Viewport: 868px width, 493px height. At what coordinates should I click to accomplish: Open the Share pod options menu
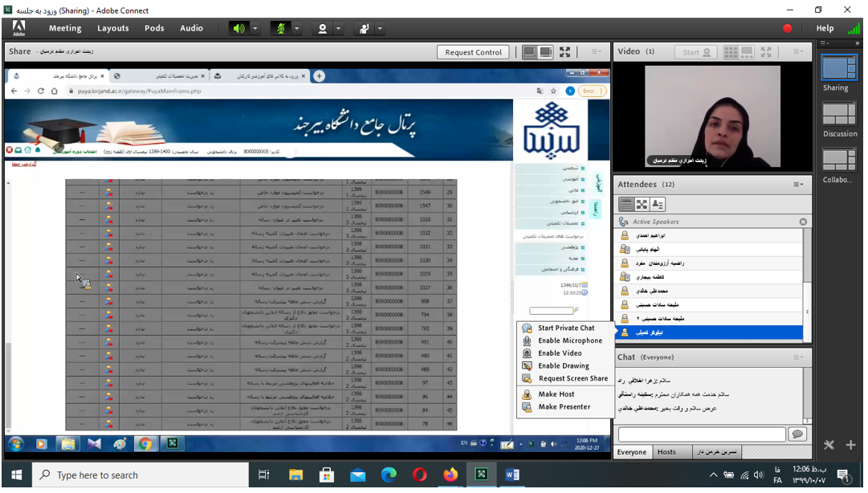596,51
